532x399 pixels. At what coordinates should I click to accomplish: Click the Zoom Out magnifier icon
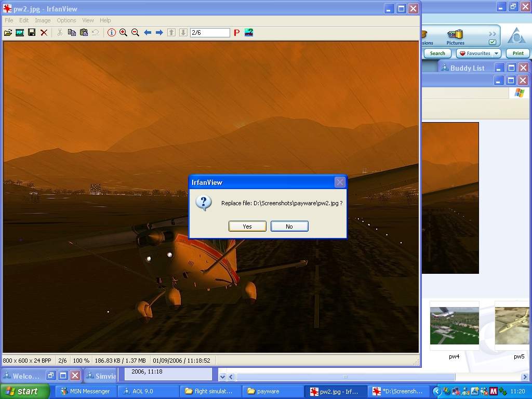135,33
